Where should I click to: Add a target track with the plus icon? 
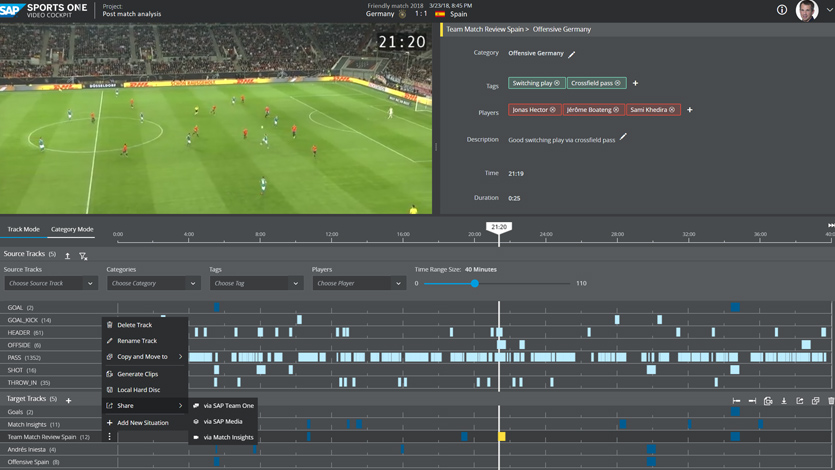click(69, 401)
